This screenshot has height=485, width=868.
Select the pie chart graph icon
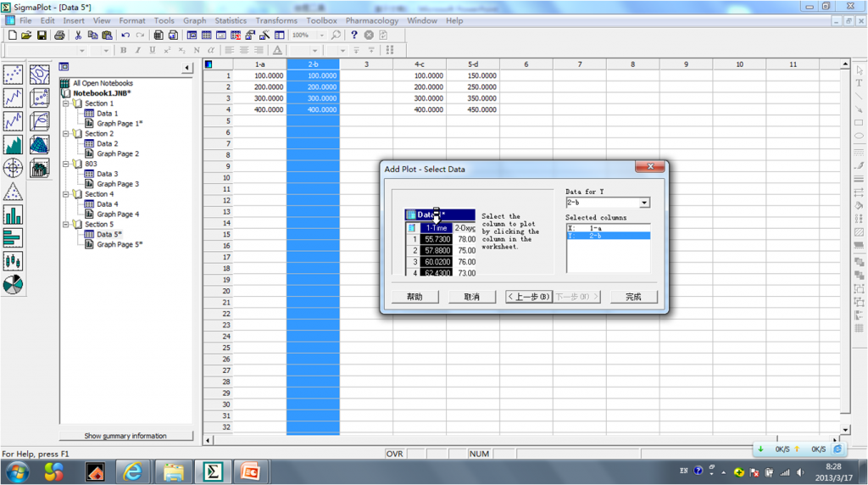(x=13, y=285)
